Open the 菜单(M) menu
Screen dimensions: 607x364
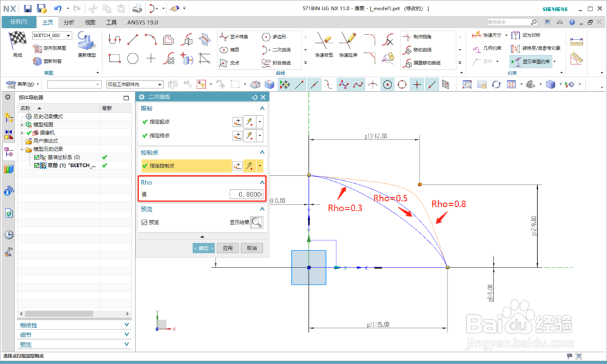tap(23, 84)
